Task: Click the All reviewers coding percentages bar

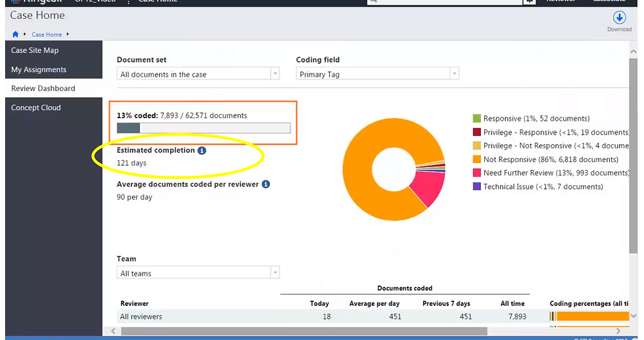Action: 589,316
